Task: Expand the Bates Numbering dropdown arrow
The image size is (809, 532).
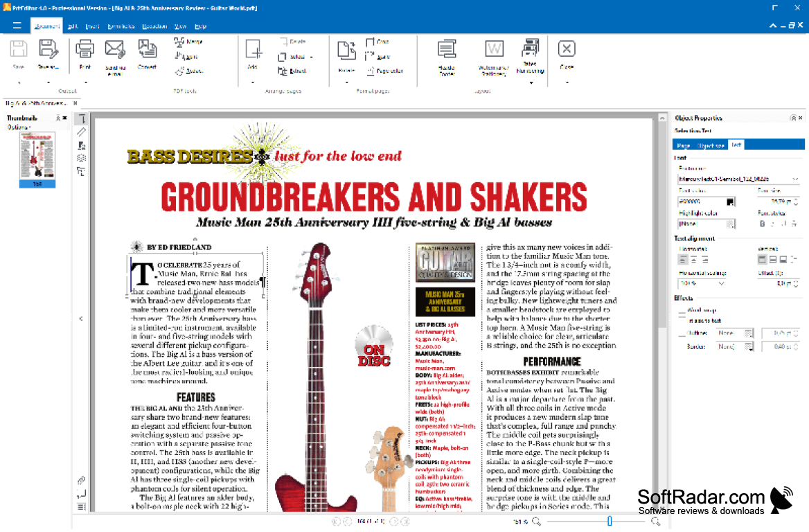Action: pos(531,82)
